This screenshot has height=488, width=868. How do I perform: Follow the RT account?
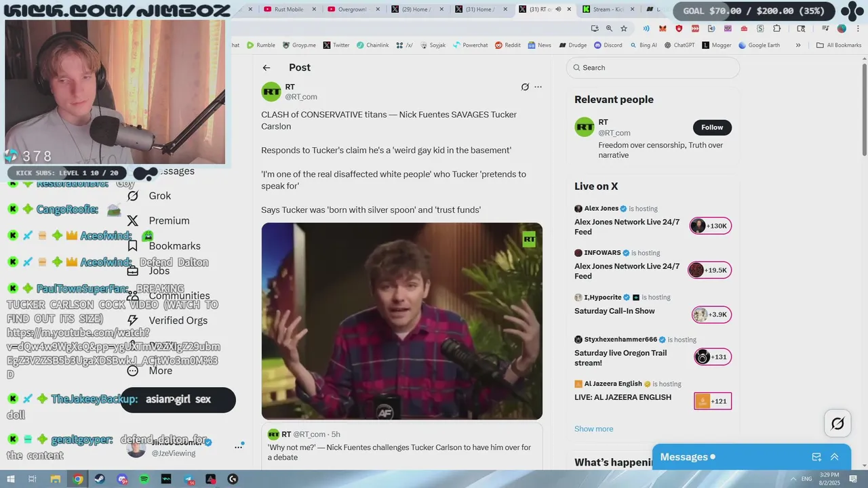click(x=712, y=127)
